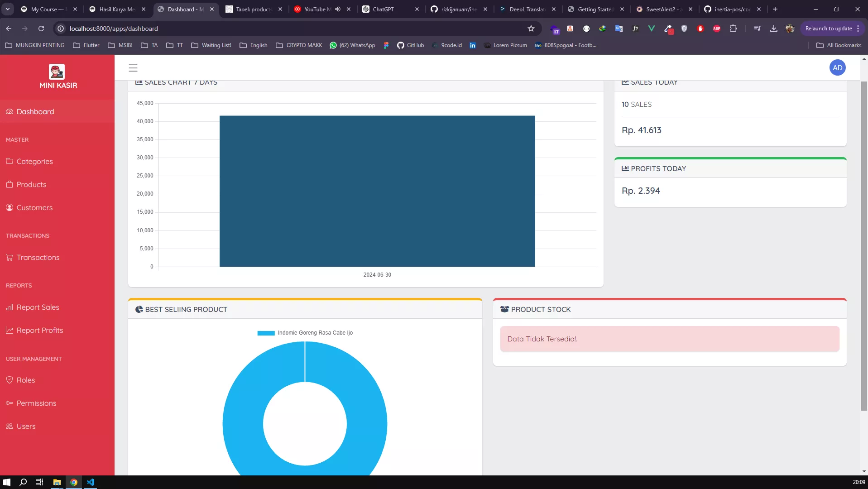Switch to the Hasil Karya tab
Image resolution: width=868 pixels, height=489 pixels.
click(117, 9)
